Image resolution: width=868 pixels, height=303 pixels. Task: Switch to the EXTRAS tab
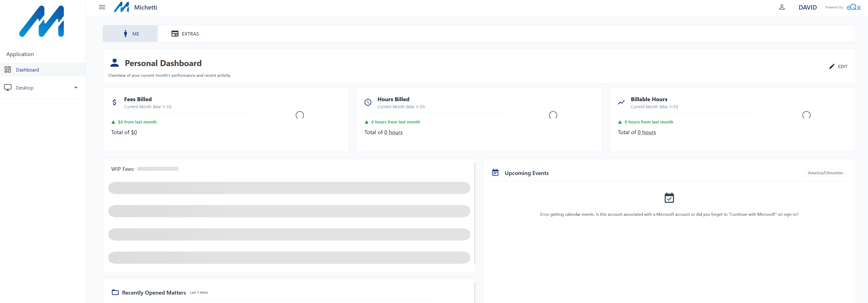(x=185, y=34)
